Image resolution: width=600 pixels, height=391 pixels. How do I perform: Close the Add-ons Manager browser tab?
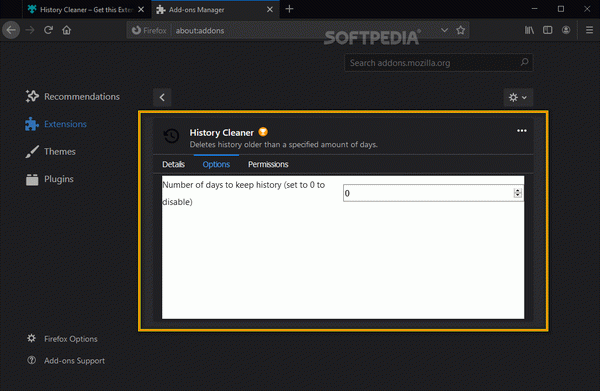tap(270, 10)
